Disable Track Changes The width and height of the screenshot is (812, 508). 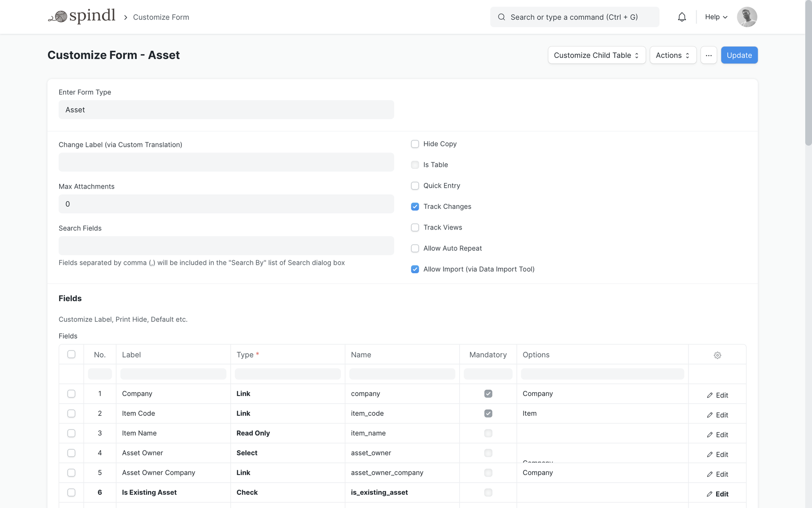[415, 206]
